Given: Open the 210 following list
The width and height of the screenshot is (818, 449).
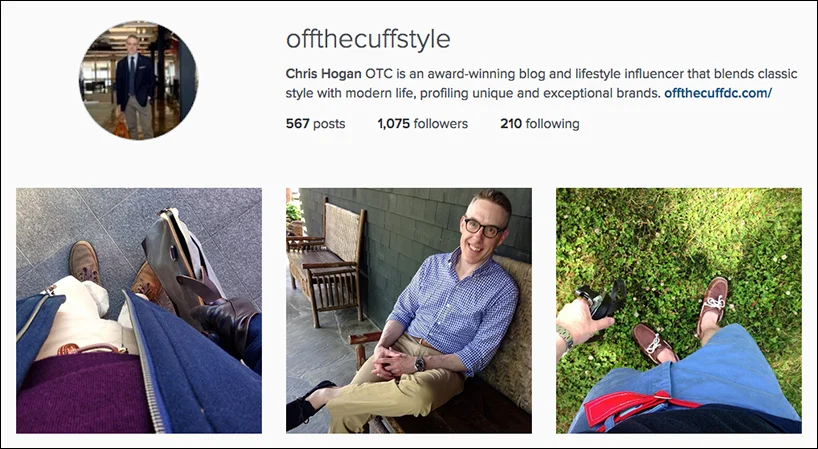Looking at the screenshot, I should tap(540, 124).
